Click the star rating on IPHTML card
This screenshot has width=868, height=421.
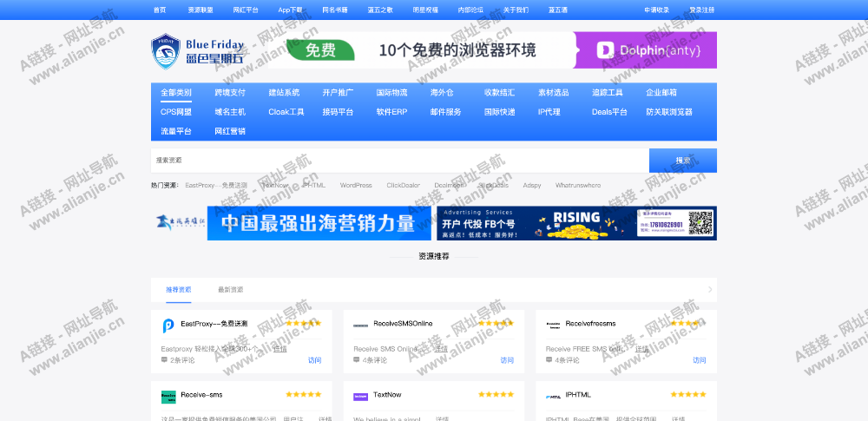pyautogui.click(x=688, y=394)
